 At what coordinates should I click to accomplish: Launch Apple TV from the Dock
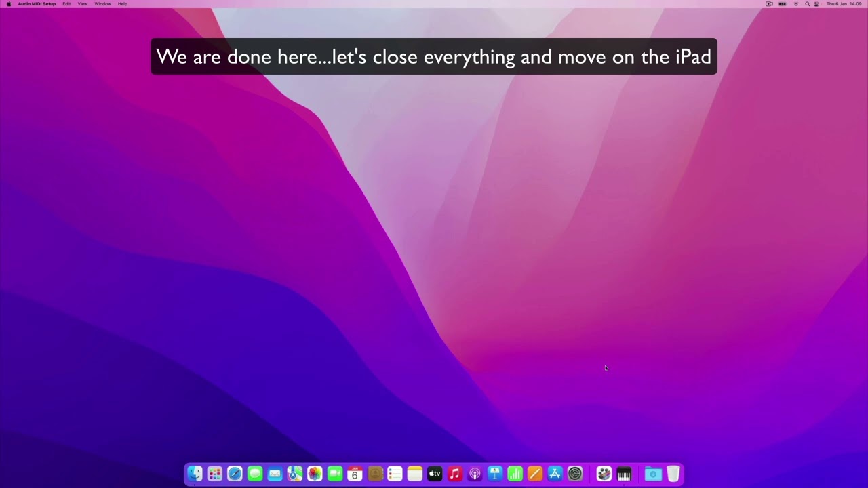435,474
